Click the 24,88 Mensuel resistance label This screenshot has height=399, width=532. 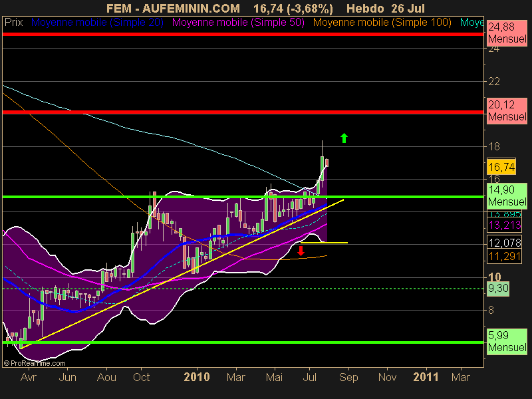[x=507, y=33]
